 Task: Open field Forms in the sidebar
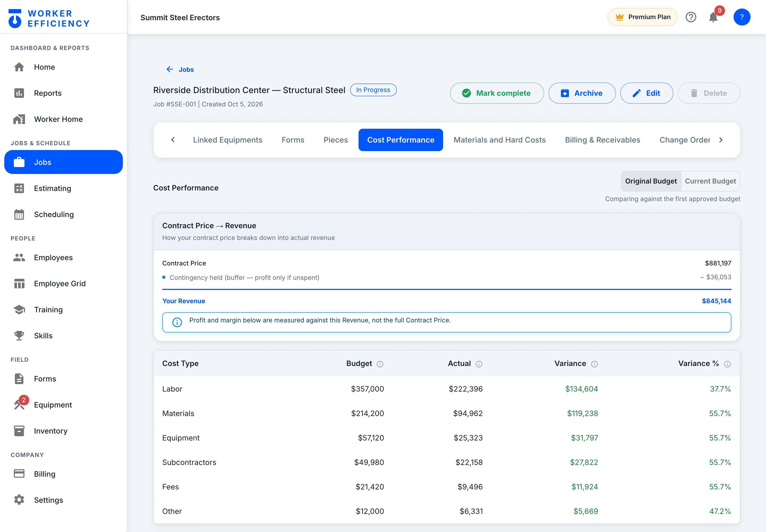point(63,379)
